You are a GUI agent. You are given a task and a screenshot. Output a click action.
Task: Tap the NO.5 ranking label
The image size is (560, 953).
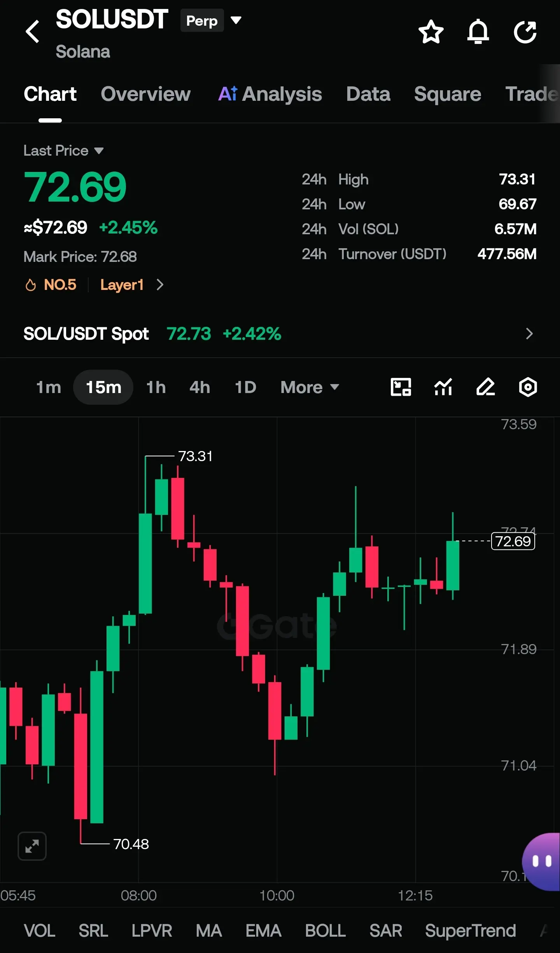(x=60, y=285)
